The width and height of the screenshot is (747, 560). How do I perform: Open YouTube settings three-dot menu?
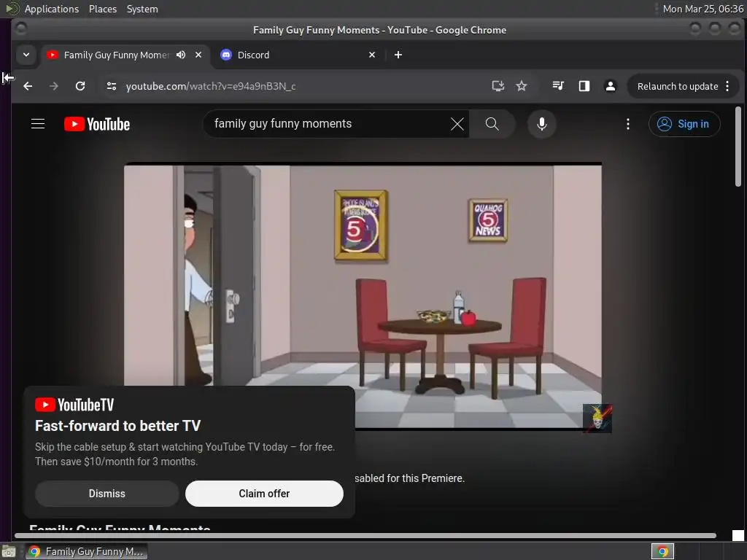tap(628, 124)
